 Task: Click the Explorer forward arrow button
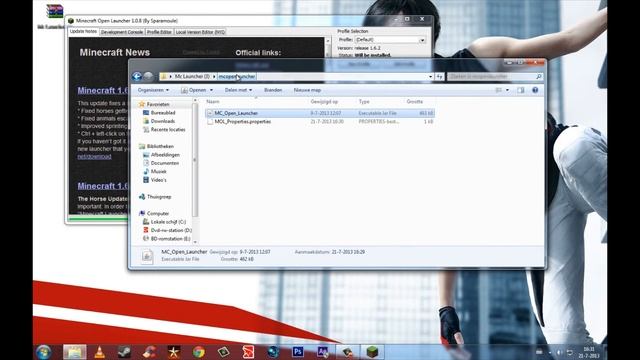tap(149, 76)
